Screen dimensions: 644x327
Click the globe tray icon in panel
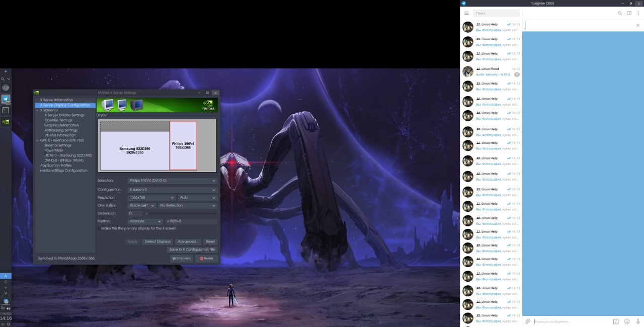click(6, 301)
